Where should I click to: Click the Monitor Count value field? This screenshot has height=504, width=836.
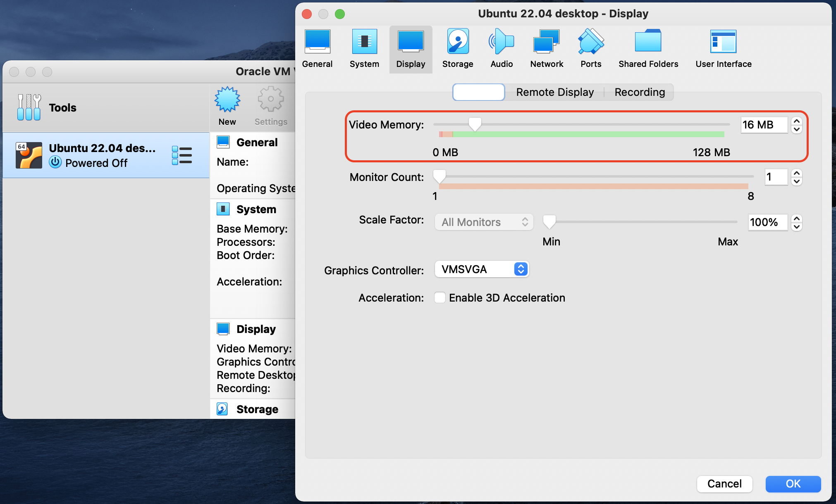pos(776,177)
